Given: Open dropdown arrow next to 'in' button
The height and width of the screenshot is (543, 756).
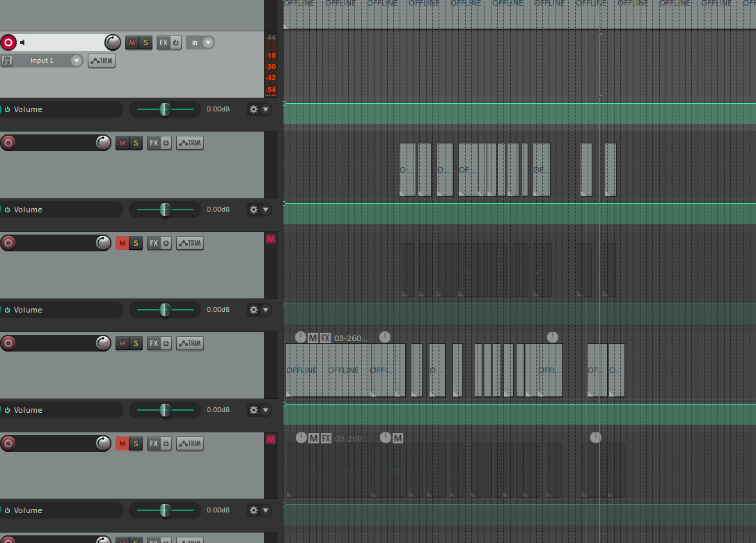Looking at the screenshot, I should [208, 42].
